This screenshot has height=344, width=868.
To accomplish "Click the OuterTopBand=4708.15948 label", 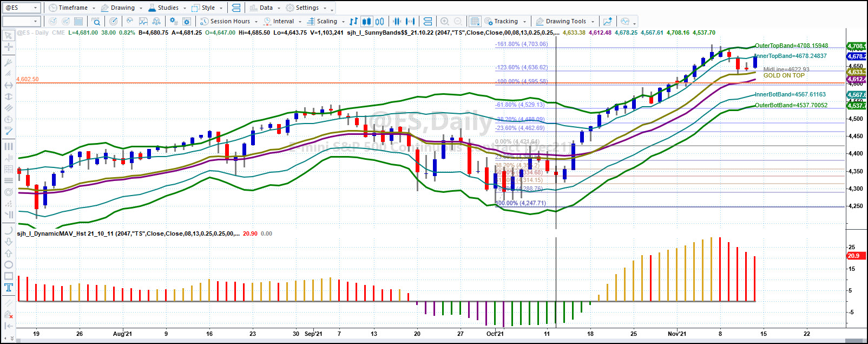I will (791, 46).
